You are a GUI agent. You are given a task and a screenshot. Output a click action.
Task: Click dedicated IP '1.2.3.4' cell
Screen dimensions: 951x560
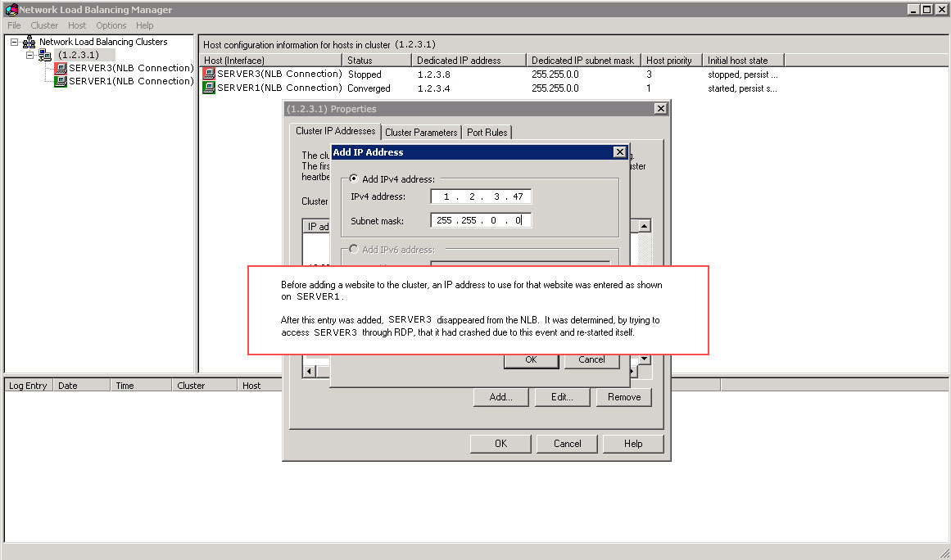pos(433,88)
